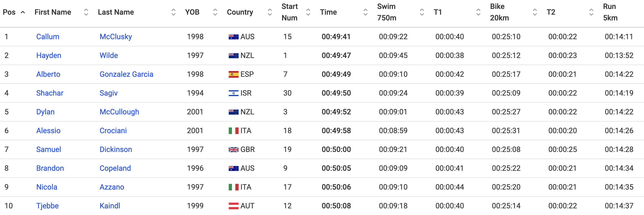Toggle Bike 20km sort arrows

(x=535, y=12)
